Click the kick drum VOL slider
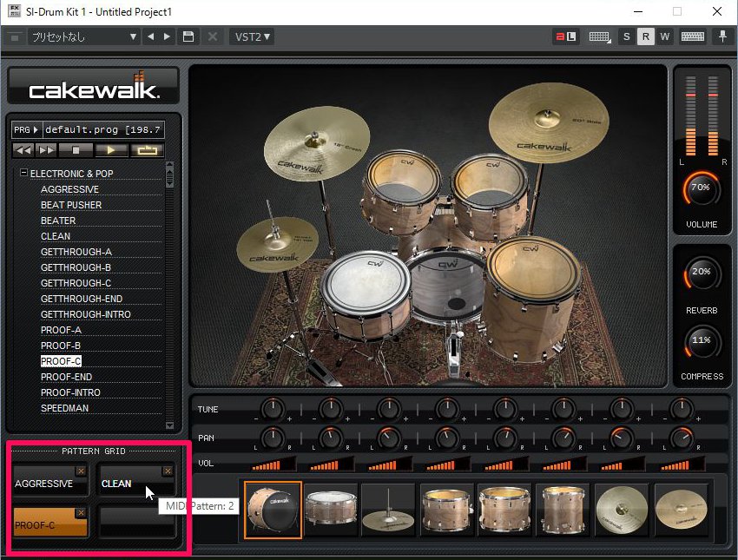Viewport: 738px width, 560px height. (273, 465)
